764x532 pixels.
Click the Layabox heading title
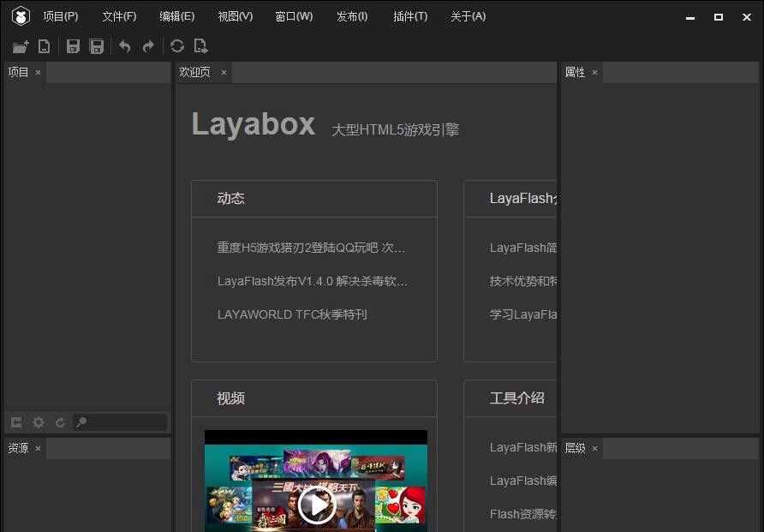tap(254, 125)
